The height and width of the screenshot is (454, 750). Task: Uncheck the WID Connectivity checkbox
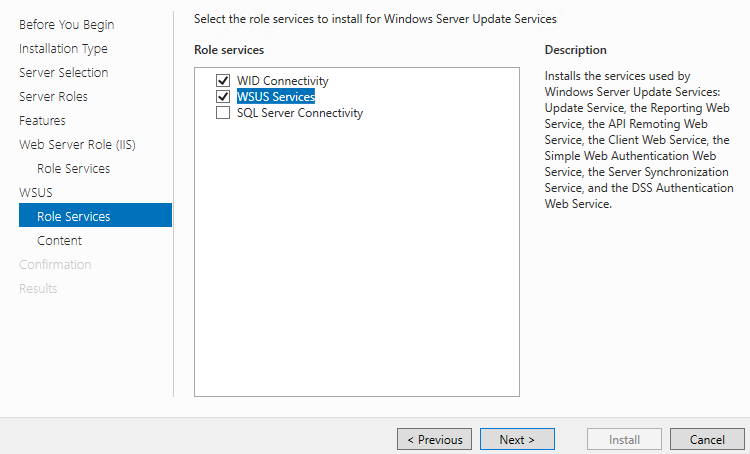click(223, 80)
